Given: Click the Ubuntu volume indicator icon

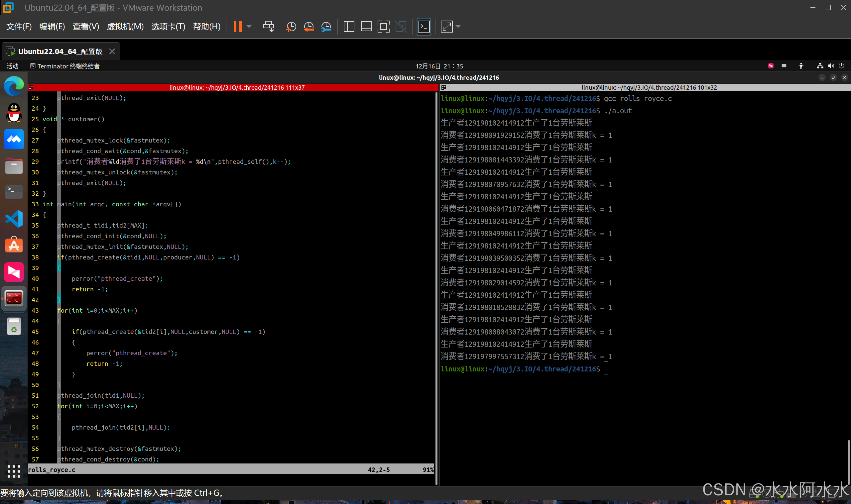Looking at the screenshot, I should click(831, 66).
